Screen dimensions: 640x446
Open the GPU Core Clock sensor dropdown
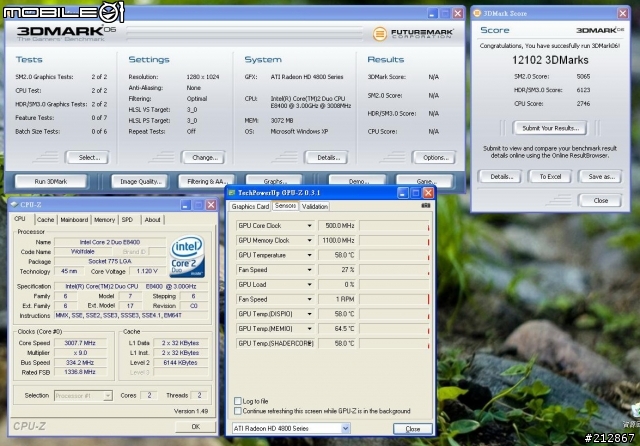[x=309, y=226]
